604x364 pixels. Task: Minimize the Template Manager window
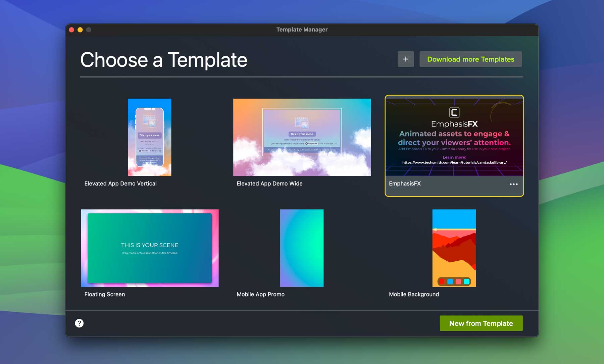(x=80, y=30)
